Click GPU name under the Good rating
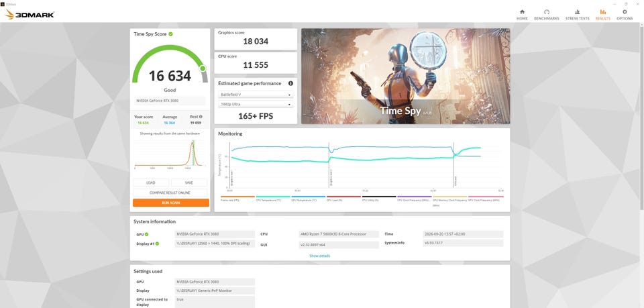 point(170,101)
